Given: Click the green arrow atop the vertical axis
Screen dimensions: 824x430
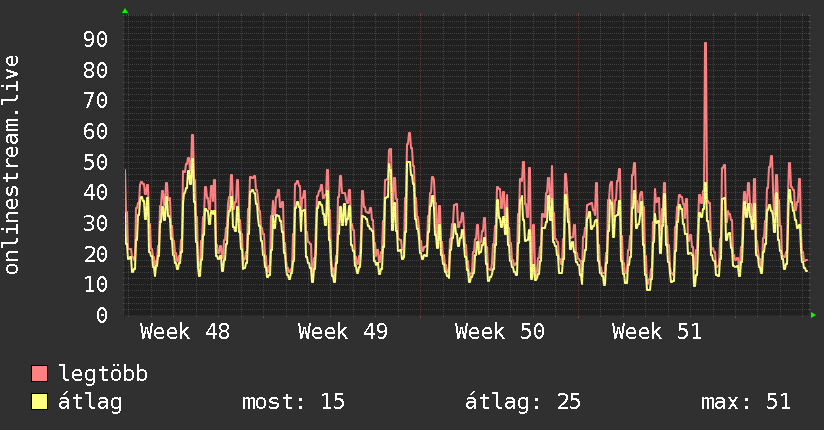Looking at the screenshot, I should pyautogui.click(x=125, y=11).
